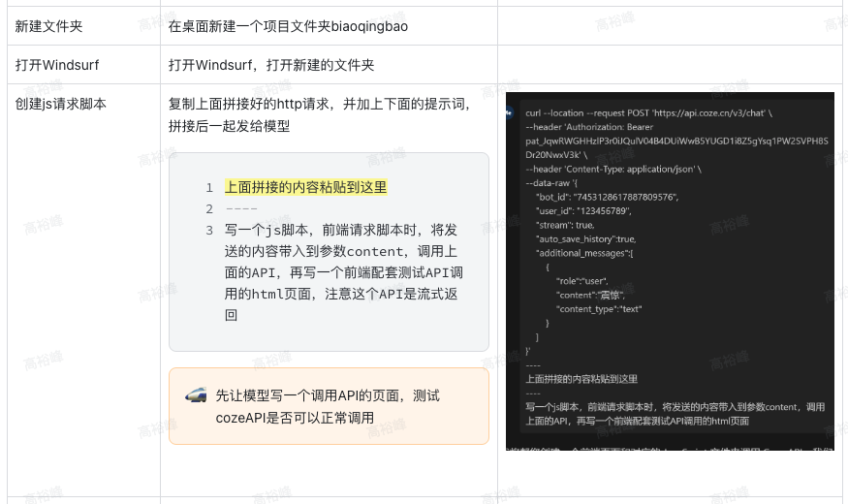Viewport: 848px width, 504px height.
Task: Click the callout text '先让模型写一个调用API的页面'
Action: coord(328,407)
